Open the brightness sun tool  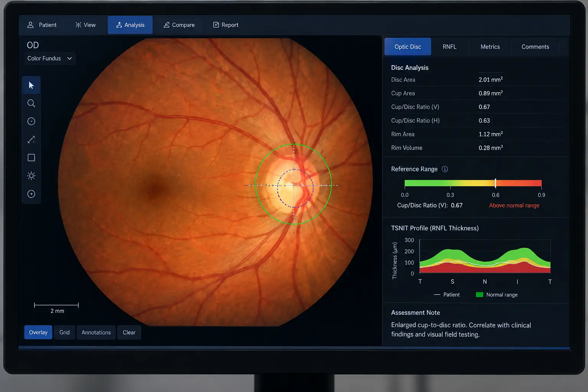(x=31, y=176)
